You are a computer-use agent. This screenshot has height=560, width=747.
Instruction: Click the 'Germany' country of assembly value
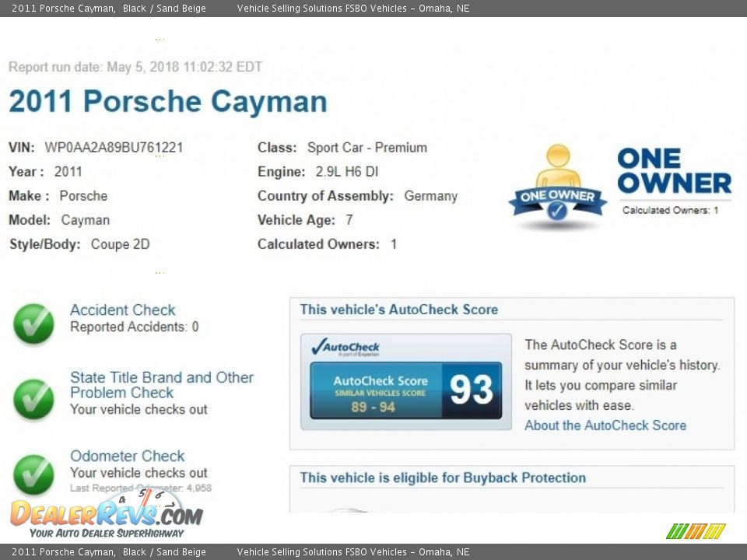pos(430,196)
